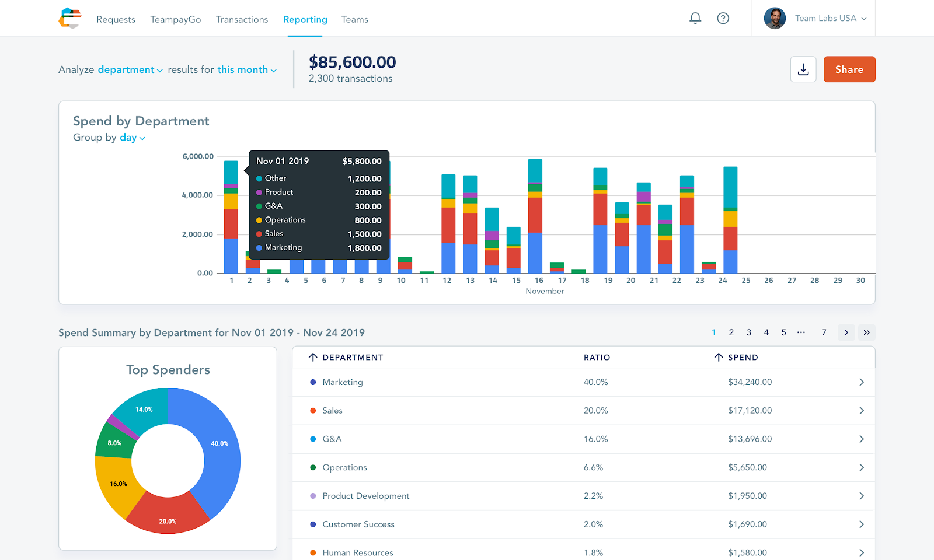Viewport: 934px width, 560px height.
Task: Click the Teampay logo
Action: click(70, 19)
